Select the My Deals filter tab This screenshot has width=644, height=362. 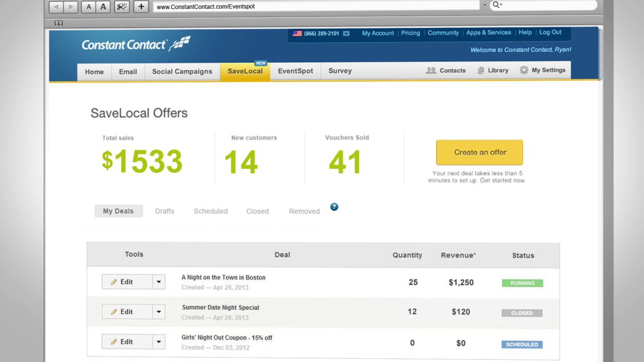tap(118, 211)
